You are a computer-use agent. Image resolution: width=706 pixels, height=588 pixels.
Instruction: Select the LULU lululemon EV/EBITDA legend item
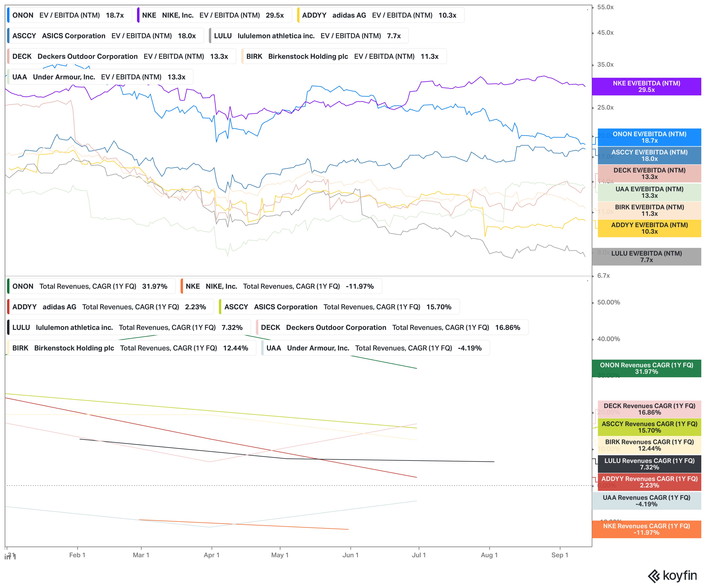[308, 36]
